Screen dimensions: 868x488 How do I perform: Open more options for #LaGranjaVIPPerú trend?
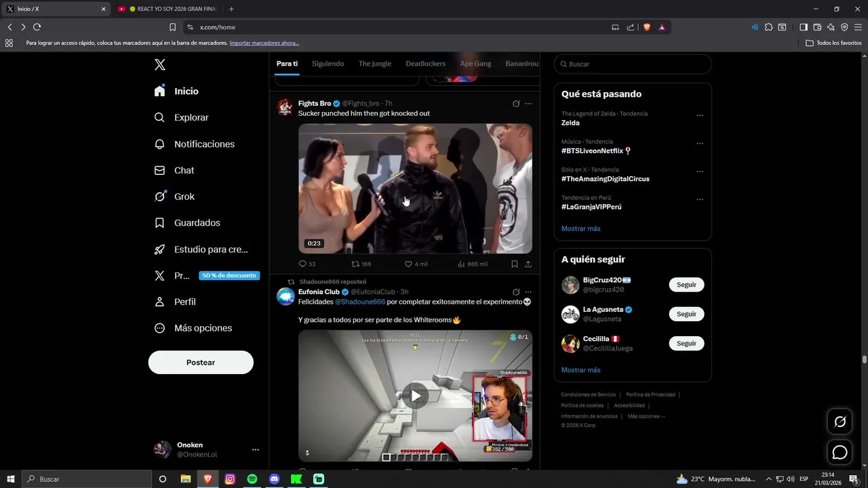click(x=700, y=199)
